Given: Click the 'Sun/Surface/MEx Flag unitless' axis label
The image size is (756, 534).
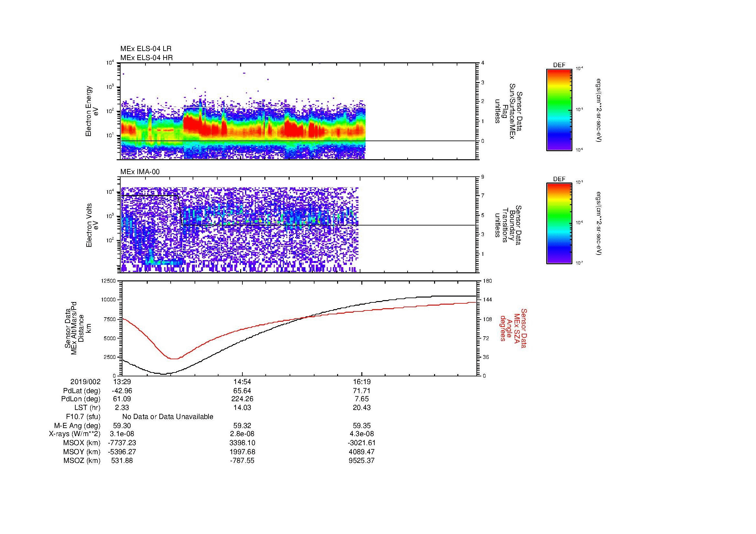Looking at the screenshot, I should click(508, 111).
